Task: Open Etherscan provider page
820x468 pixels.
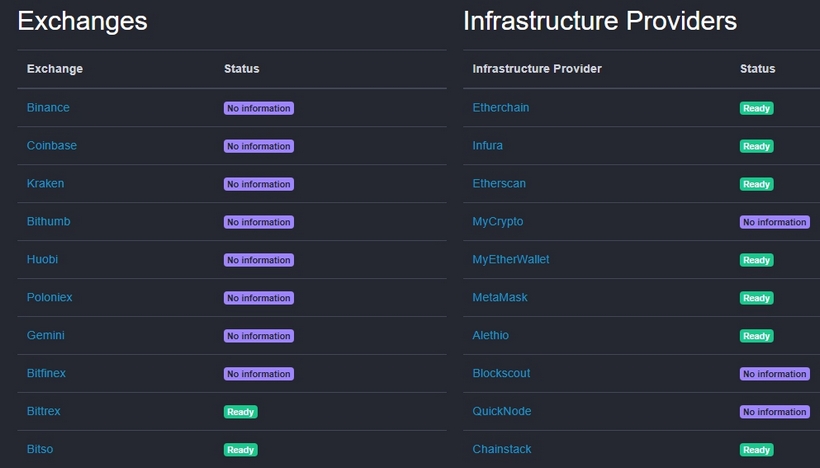Action: pyautogui.click(x=499, y=184)
